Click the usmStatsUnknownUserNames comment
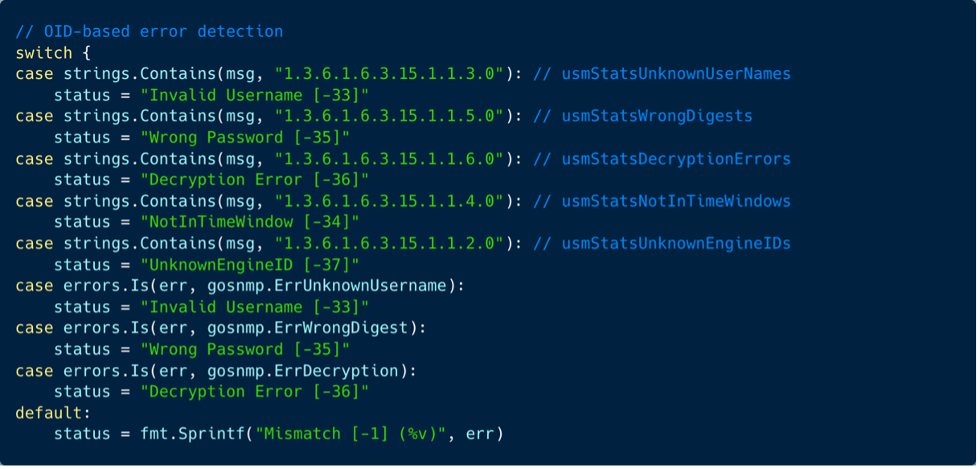980x469 pixels. pos(676,74)
